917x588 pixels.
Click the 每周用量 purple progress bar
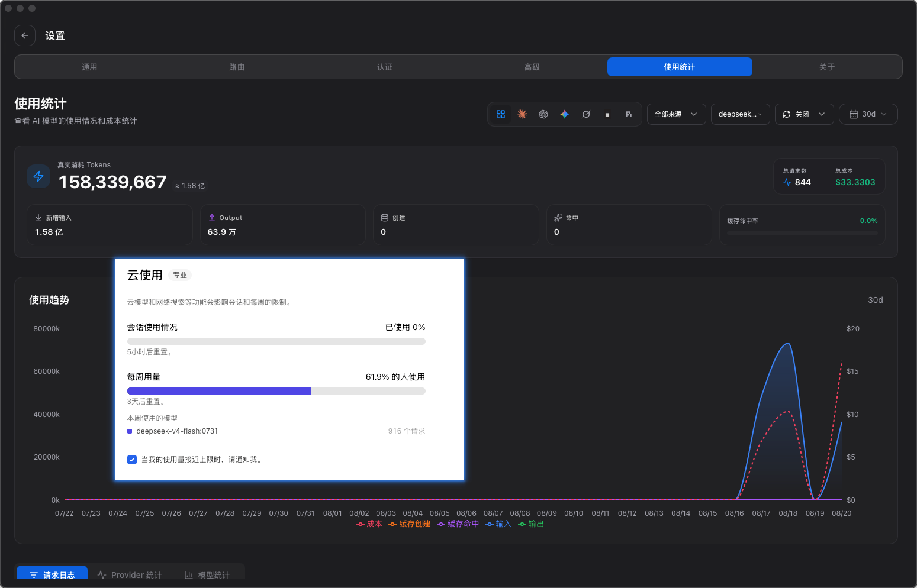pyautogui.click(x=276, y=391)
